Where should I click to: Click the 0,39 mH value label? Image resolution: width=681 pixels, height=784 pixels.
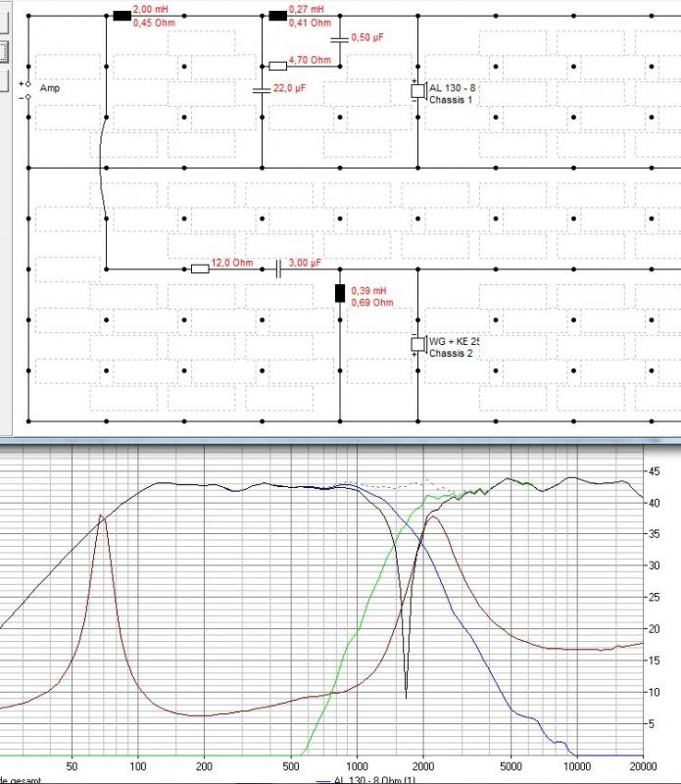pos(369,290)
